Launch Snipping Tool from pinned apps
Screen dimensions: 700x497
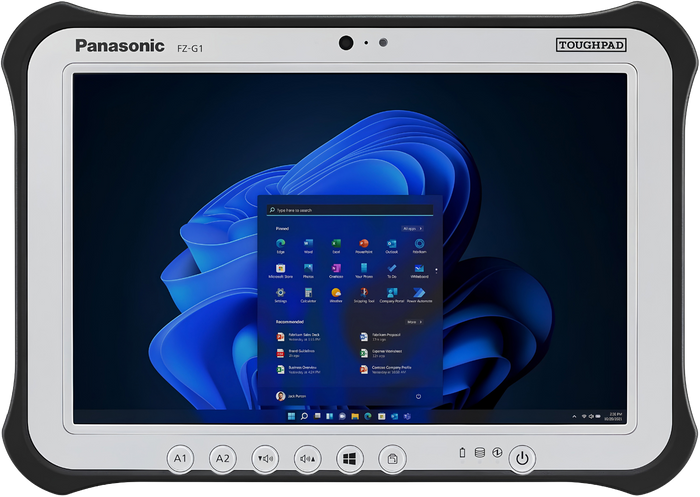[364, 295]
